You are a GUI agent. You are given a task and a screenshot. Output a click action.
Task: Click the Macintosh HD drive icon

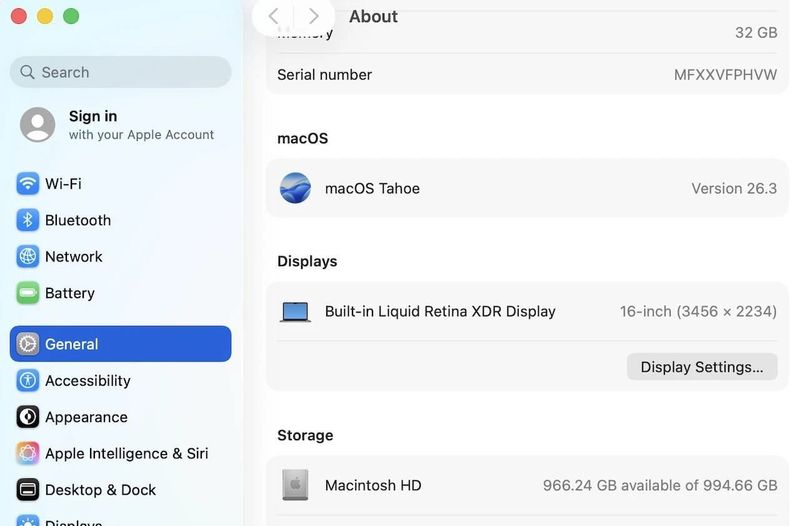(295, 485)
